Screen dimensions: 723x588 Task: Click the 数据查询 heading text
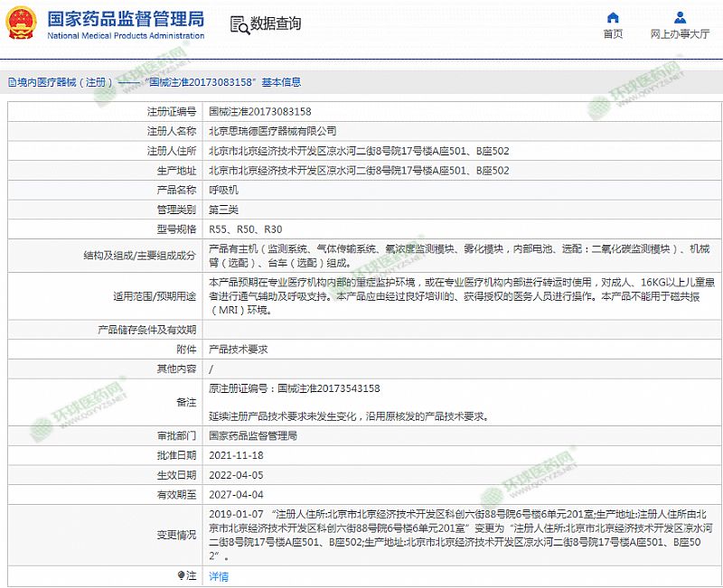[x=276, y=24]
